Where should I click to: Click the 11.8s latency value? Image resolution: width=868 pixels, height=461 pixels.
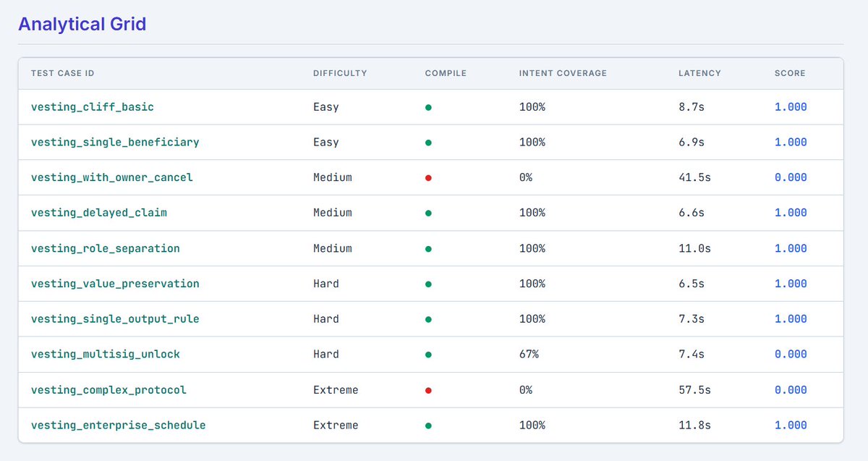point(695,426)
